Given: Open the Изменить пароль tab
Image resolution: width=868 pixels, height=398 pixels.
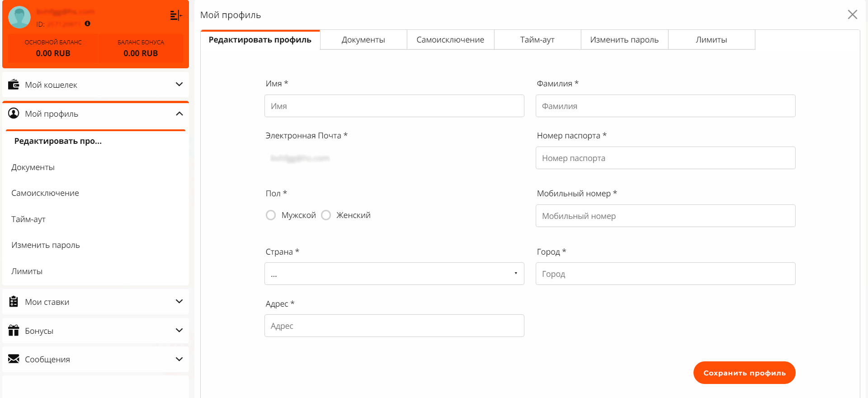Looking at the screenshot, I should 624,40.
